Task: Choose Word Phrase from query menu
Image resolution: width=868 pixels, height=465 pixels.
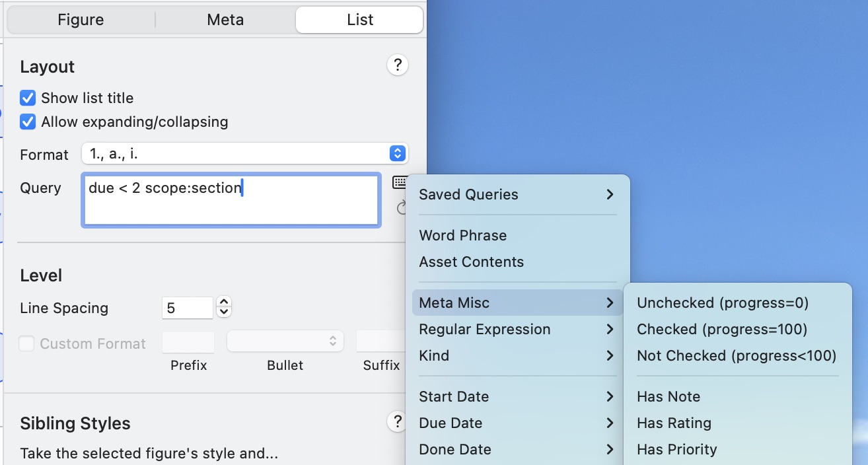Action: coord(462,236)
